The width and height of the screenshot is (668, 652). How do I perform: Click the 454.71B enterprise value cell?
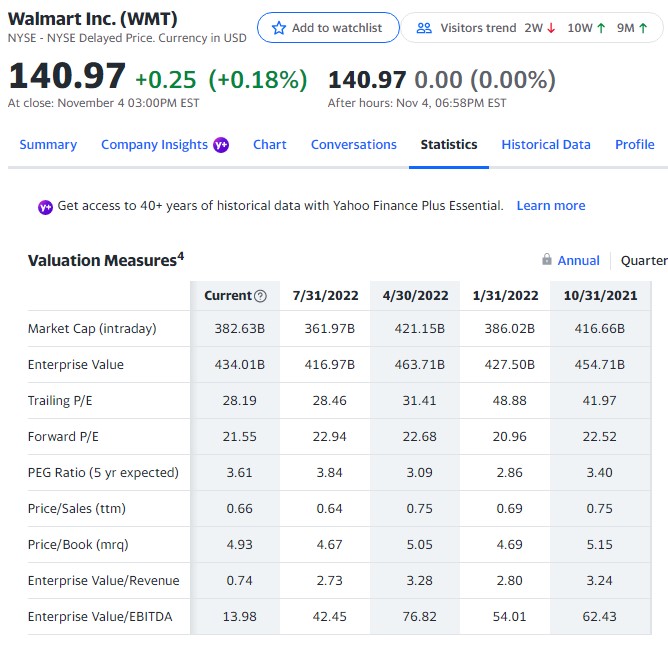[599, 365]
